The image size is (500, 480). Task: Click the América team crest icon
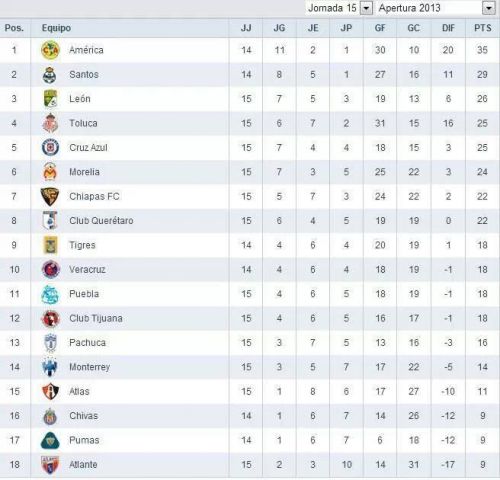click(x=50, y=50)
